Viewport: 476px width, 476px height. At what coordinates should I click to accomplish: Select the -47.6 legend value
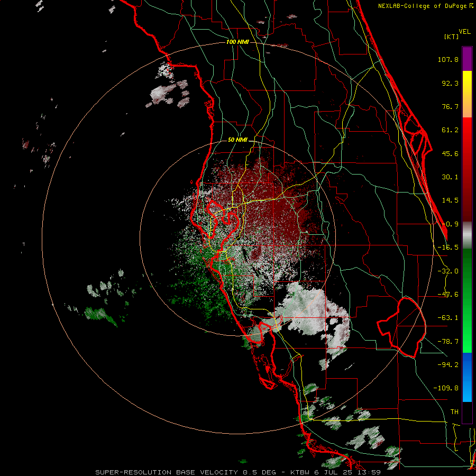[x=448, y=295]
